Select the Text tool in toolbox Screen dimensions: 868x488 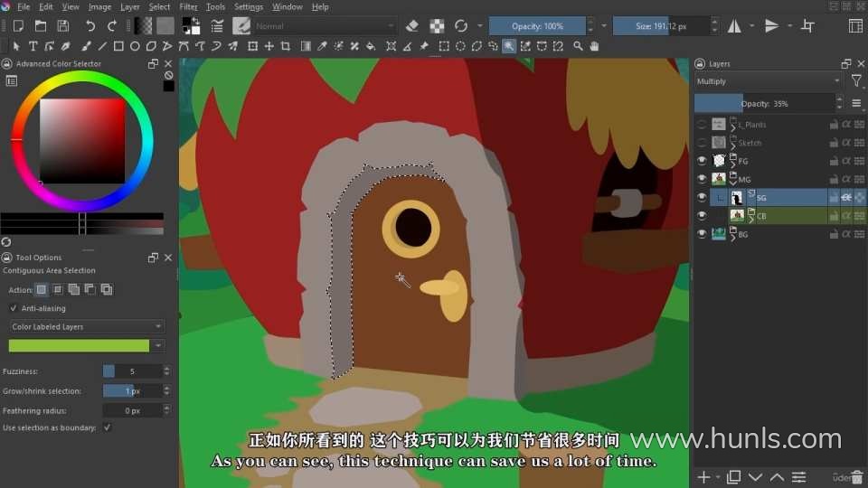[33, 46]
